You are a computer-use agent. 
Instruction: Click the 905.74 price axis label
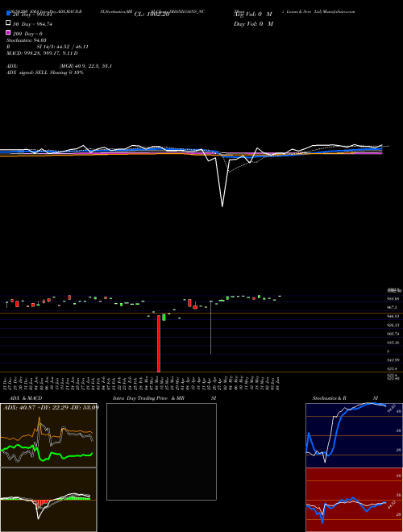click(393, 334)
